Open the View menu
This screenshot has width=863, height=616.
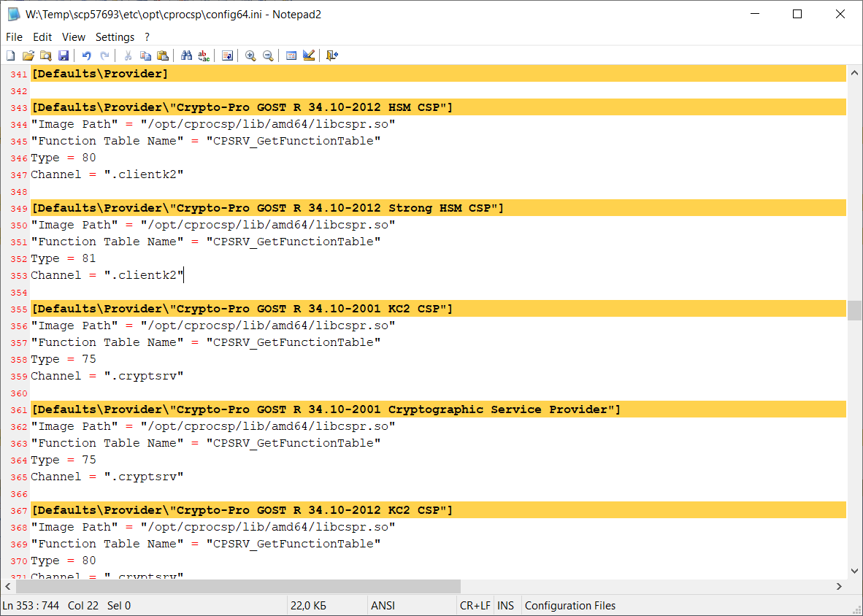tap(74, 36)
